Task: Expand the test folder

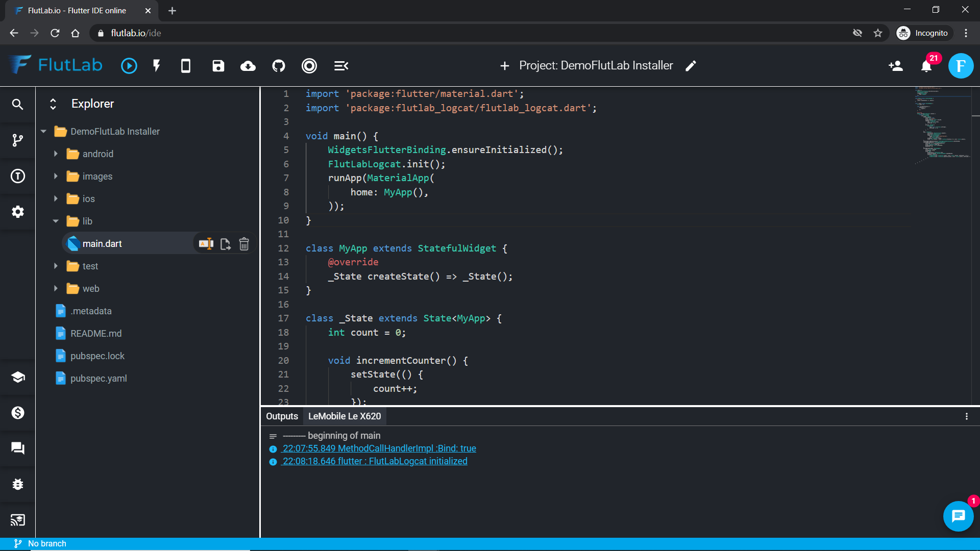Action: pos(56,266)
